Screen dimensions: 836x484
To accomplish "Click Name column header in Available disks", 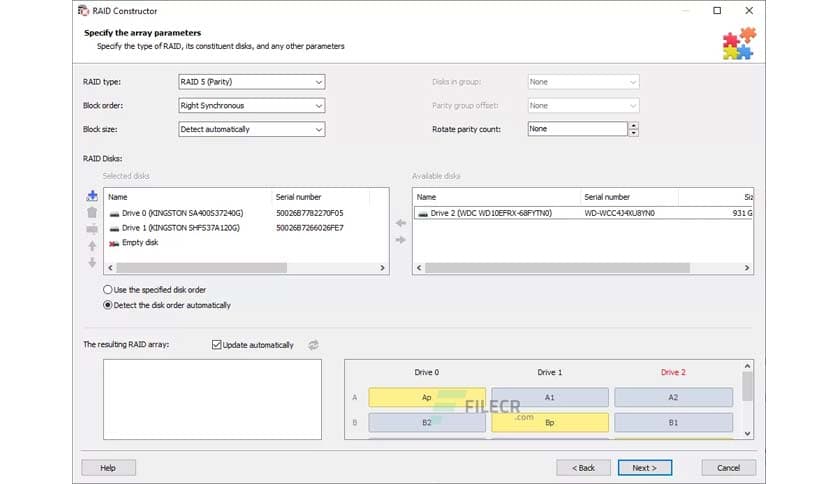I will (496, 197).
